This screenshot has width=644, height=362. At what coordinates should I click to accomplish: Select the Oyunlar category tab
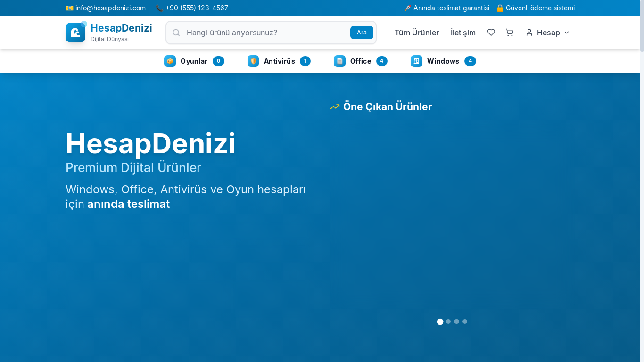(194, 61)
